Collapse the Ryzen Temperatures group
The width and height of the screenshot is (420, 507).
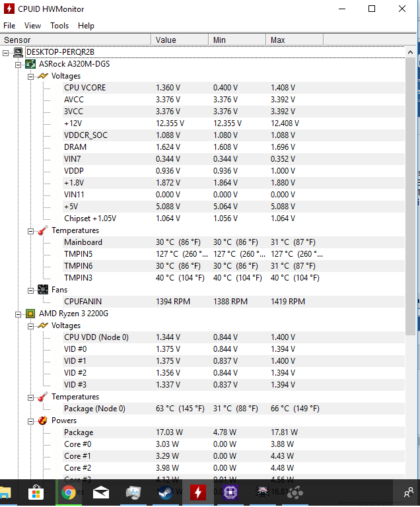(x=31, y=397)
